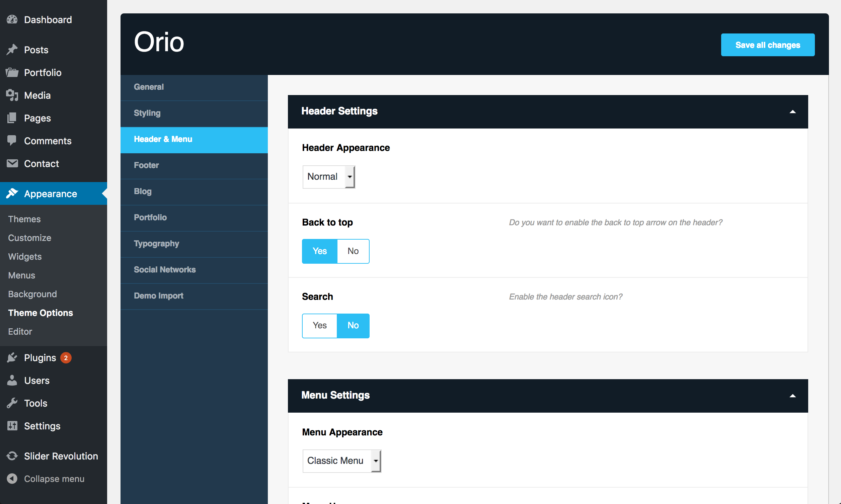This screenshot has height=504, width=841.
Task: Click the Tools wrench icon
Action: (x=12, y=403)
